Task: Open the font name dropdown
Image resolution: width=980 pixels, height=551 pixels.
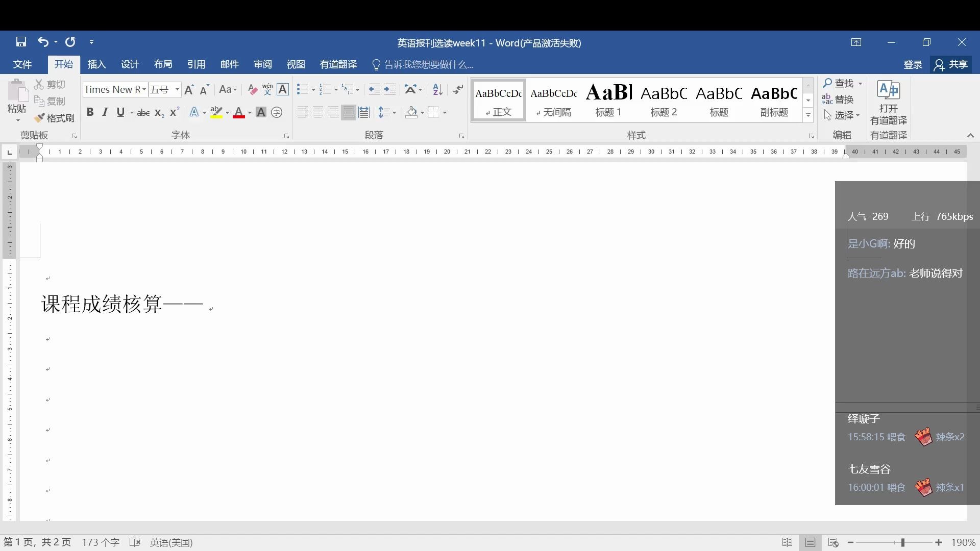Action: pos(144,90)
